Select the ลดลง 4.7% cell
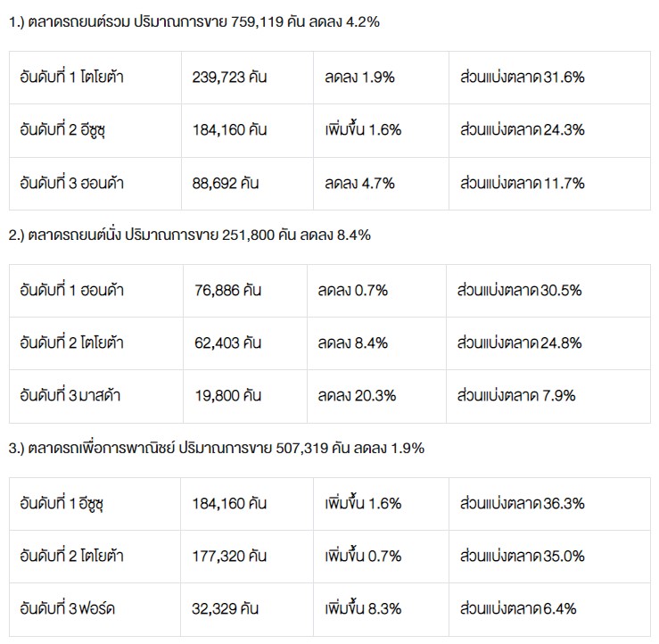This screenshot has width=659, height=644. (x=359, y=184)
